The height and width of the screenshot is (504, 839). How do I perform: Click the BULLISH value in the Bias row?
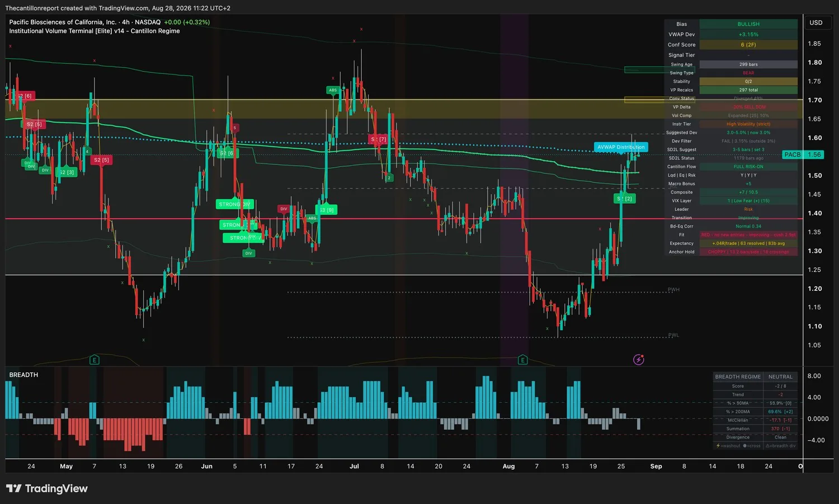click(748, 24)
